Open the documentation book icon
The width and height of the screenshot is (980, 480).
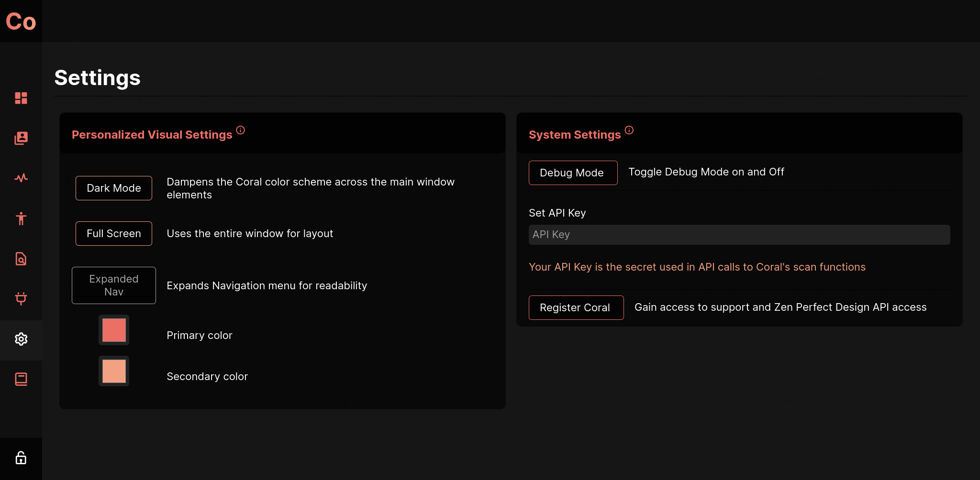[x=21, y=379]
